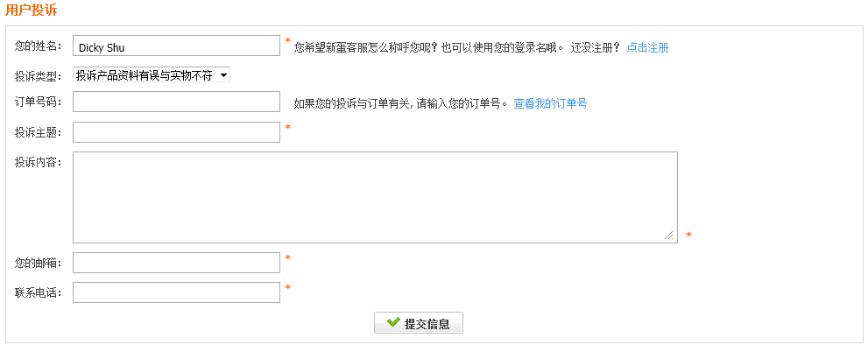The image size is (868, 345).
Task: Open the 点击注册 registration link
Action: point(647,47)
